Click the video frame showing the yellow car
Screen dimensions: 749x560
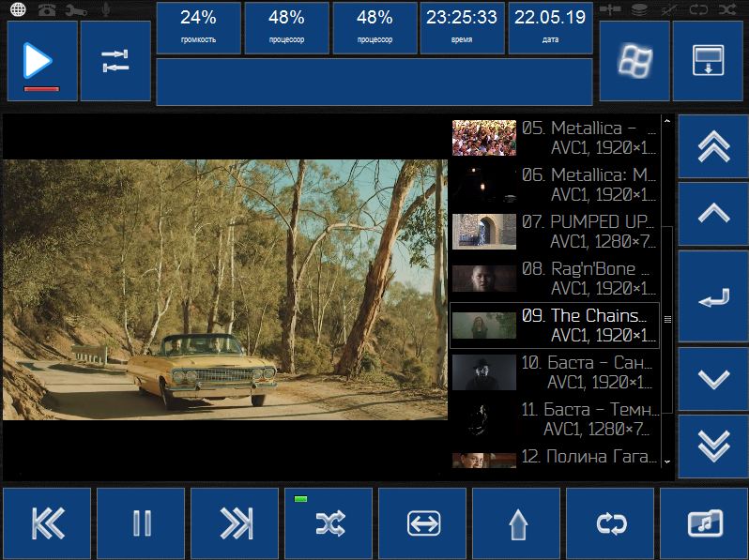coord(225,290)
